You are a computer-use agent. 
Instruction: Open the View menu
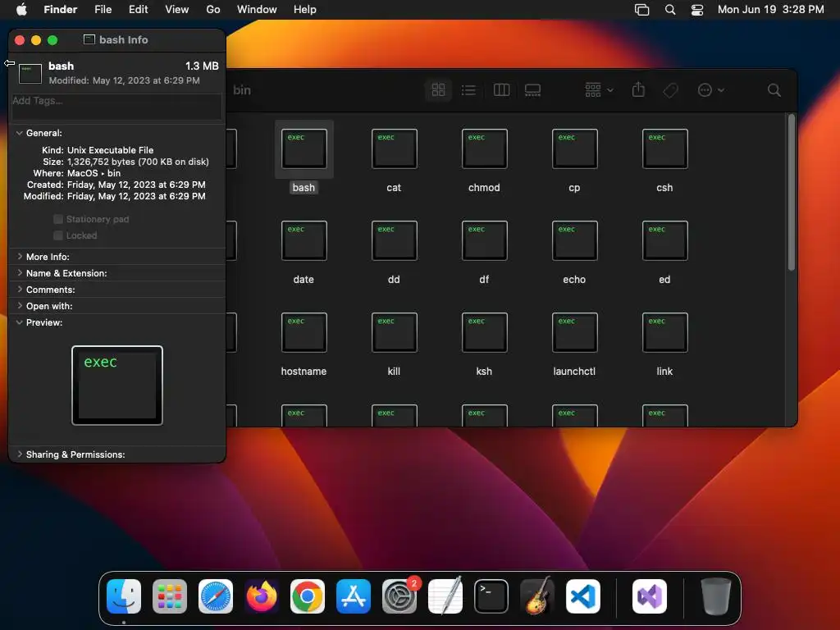pyautogui.click(x=177, y=10)
